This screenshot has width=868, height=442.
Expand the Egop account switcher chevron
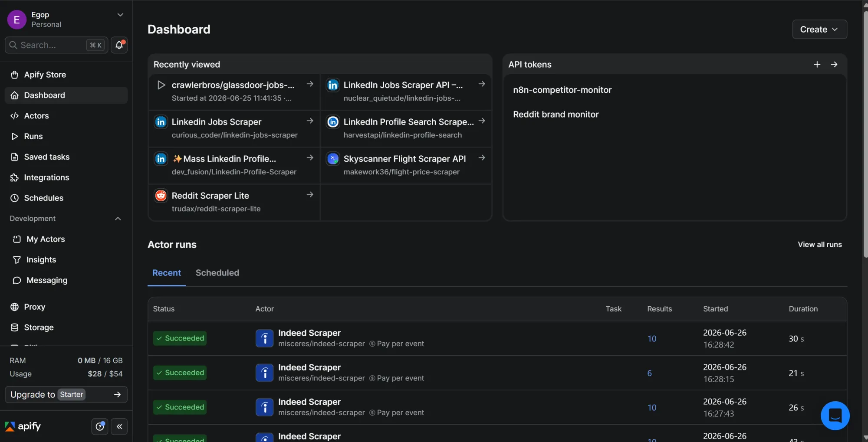click(120, 15)
